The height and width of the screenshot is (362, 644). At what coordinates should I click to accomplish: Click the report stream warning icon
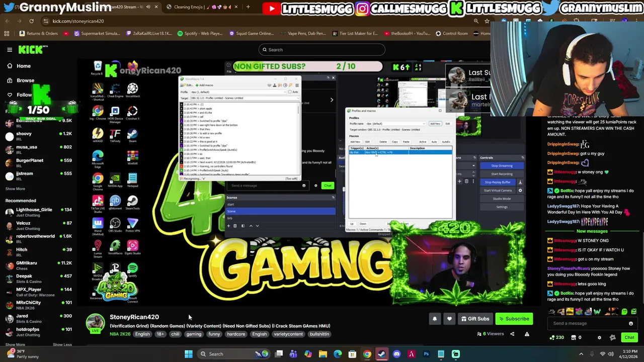point(527,334)
